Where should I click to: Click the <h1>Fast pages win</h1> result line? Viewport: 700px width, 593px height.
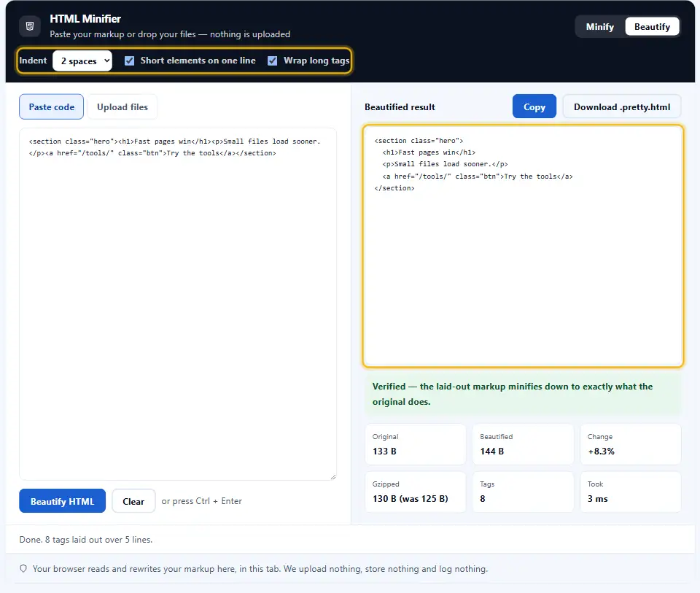coord(429,152)
